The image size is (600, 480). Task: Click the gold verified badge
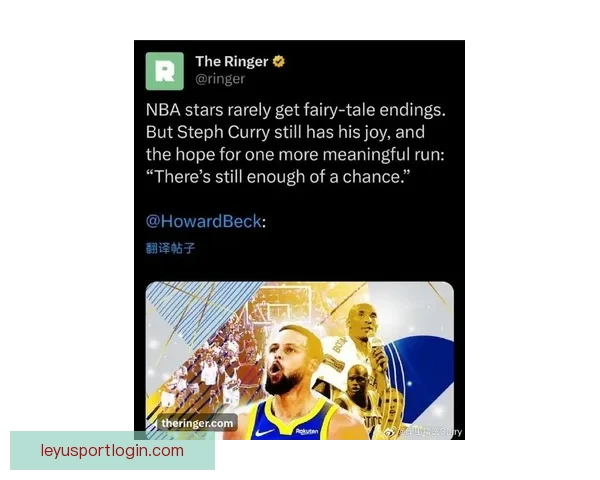(x=279, y=61)
